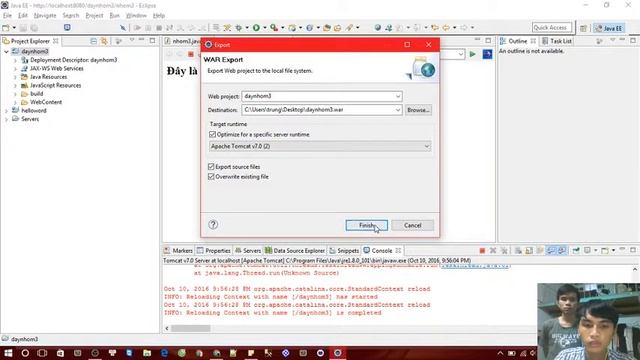This screenshot has width=640, height=360.
Task: Expand the build folder
Action: [x=15, y=94]
